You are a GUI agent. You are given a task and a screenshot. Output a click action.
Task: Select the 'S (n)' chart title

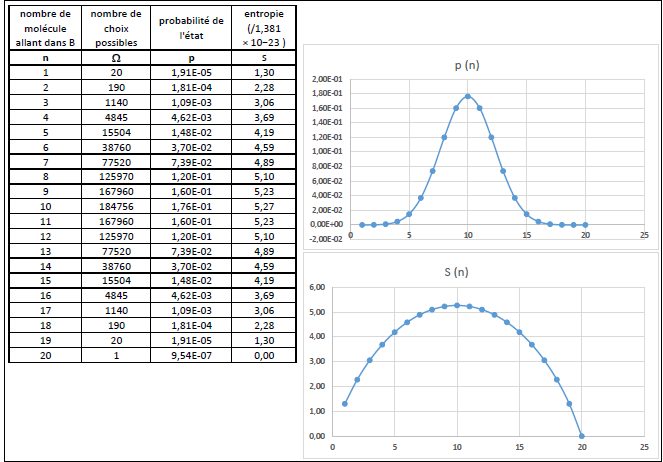tap(457, 273)
